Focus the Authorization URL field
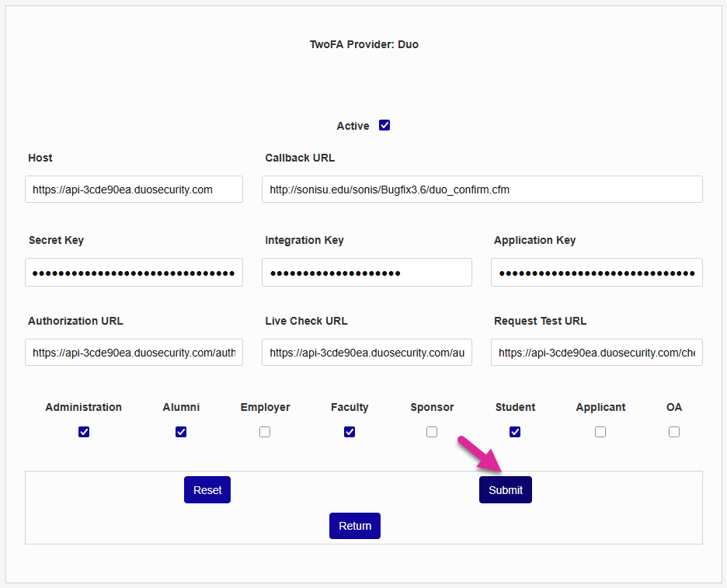Screen dimensions: 727x588 click(x=134, y=353)
